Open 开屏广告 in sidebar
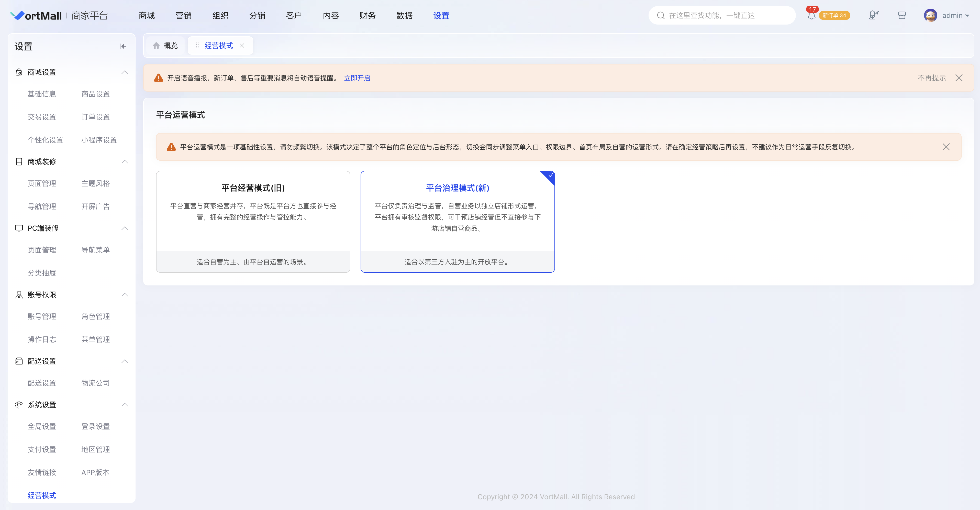 point(95,207)
